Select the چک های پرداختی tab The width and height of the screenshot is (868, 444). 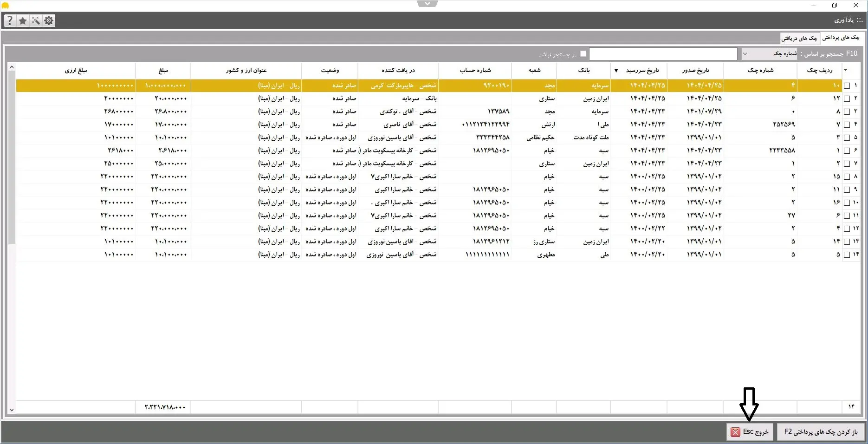[841, 38]
